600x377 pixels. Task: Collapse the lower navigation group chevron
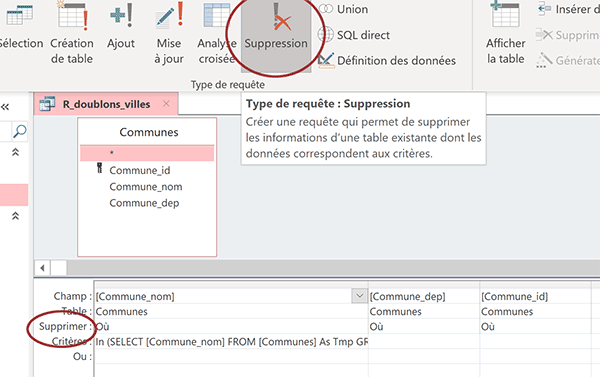tap(15, 216)
